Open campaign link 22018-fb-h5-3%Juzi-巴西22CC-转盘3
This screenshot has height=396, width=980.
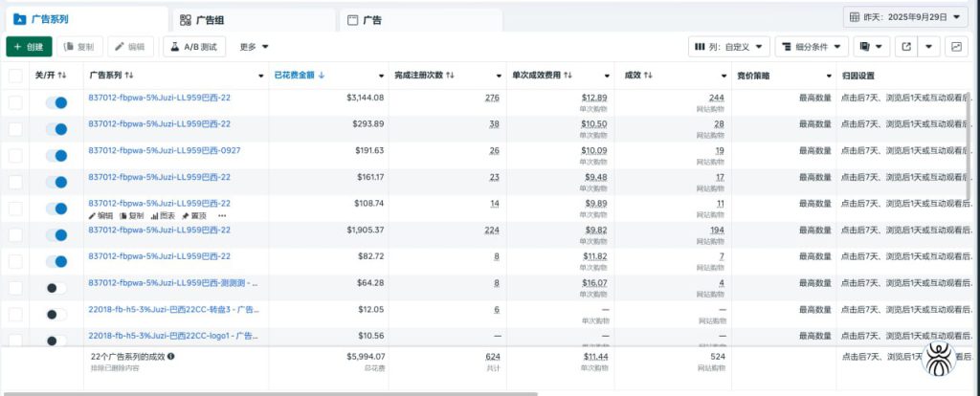tap(173, 309)
